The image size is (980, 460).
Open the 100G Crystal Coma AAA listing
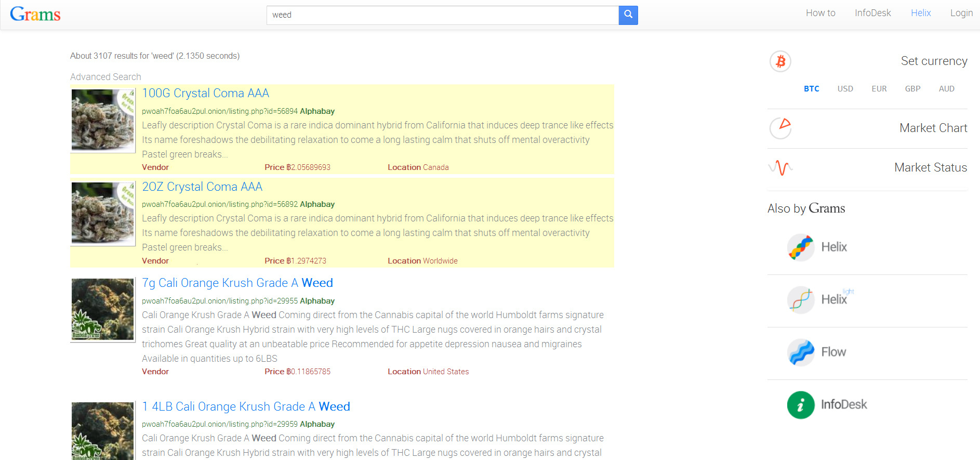click(x=205, y=93)
